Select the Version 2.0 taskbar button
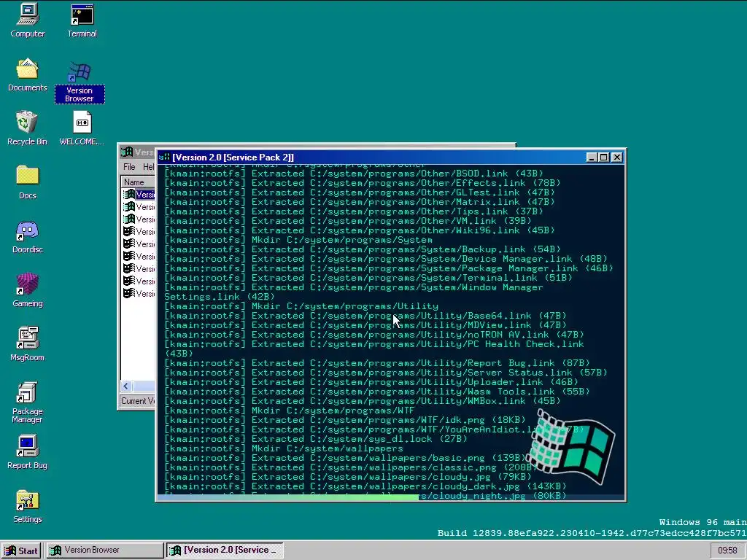Screen dimensions: 747x560 click(225, 551)
